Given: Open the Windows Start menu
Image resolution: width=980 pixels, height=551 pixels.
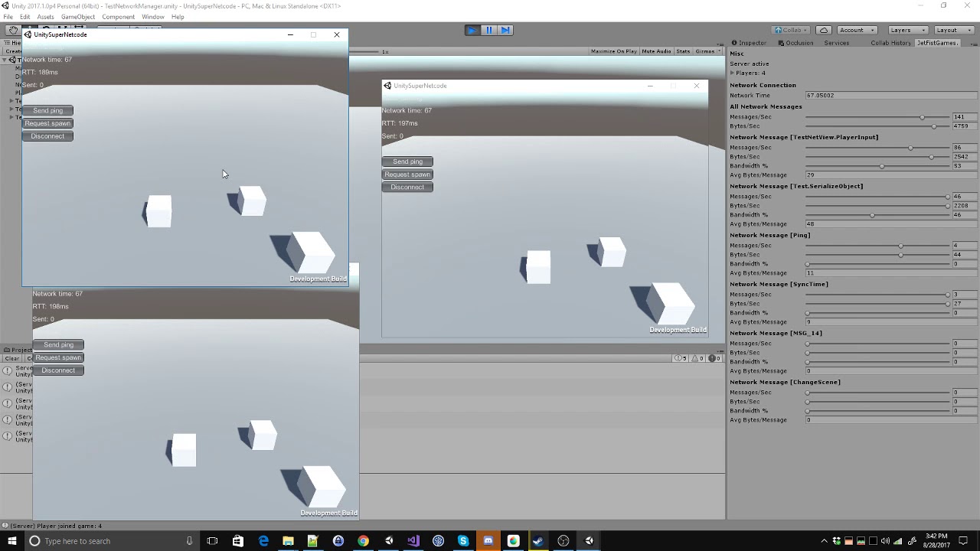Looking at the screenshot, I should tap(12, 541).
